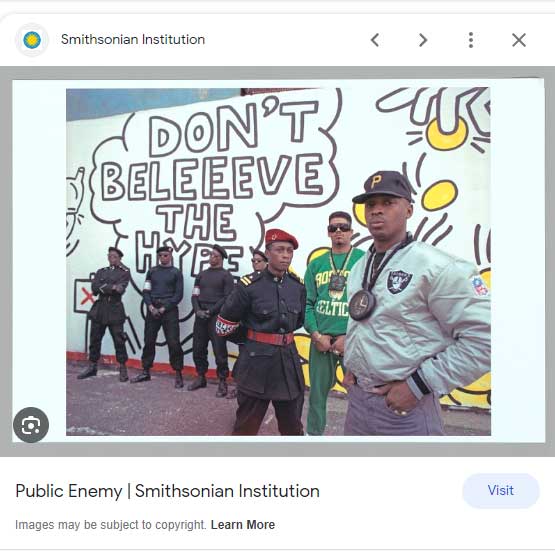Go to the previous image result
The height and width of the screenshot is (553, 555).
[x=375, y=40]
